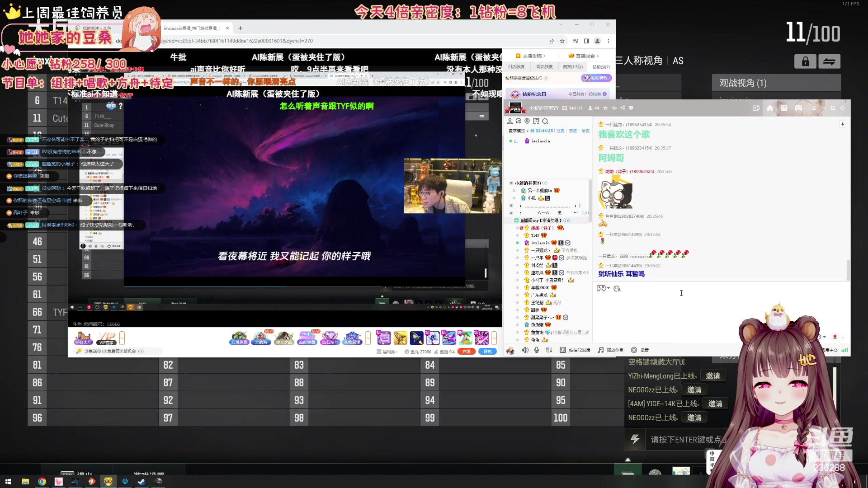
Task: Open the YY gamepad icon in title bar
Action: coord(798,108)
